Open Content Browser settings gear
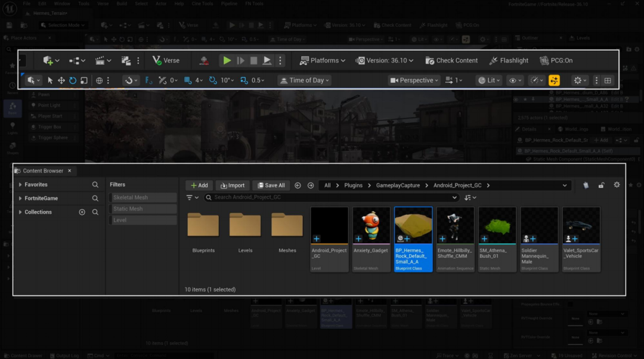Viewport: 644px width, 359px height. pos(617,185)
